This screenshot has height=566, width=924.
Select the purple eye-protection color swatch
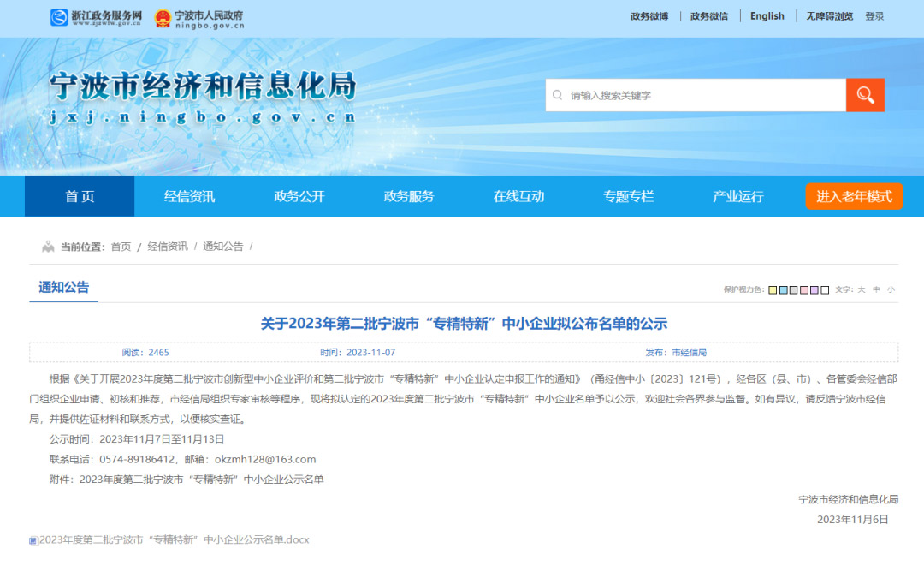[x=814, y=290]
